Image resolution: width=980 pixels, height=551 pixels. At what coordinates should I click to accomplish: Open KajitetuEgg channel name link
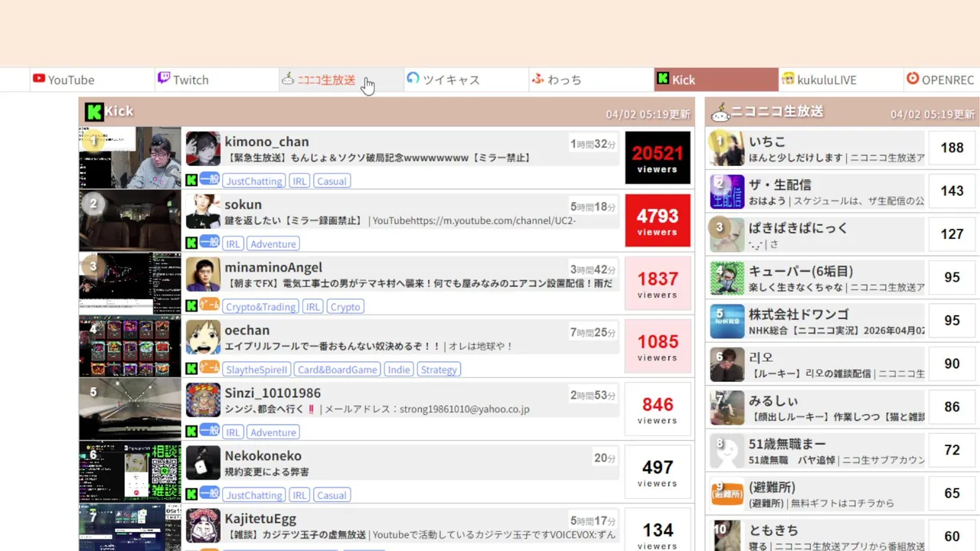(260, 518)
